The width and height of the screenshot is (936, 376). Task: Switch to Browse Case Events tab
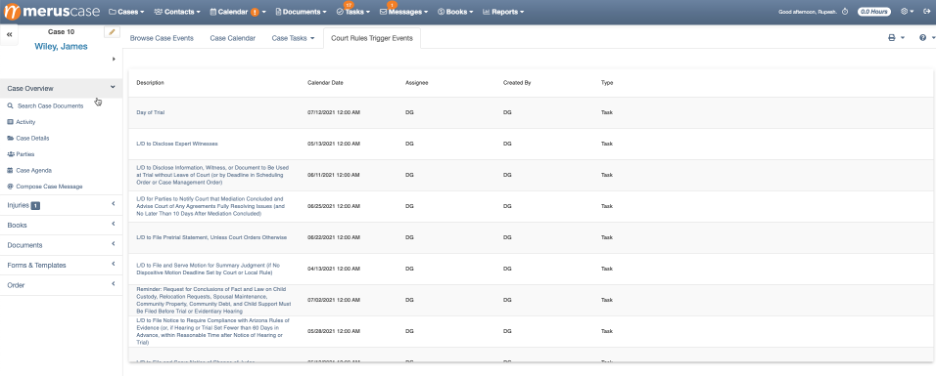[x=162, y=38]
